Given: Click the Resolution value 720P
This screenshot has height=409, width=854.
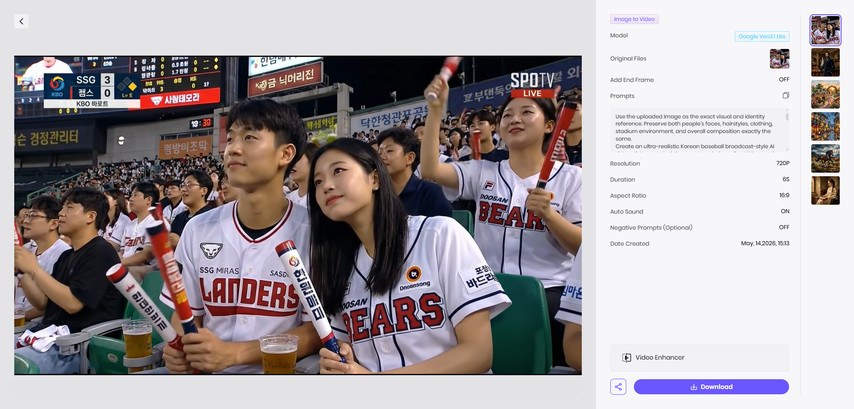Looking at the screenshot, I should pyautogui.click(x=783, y=163).
